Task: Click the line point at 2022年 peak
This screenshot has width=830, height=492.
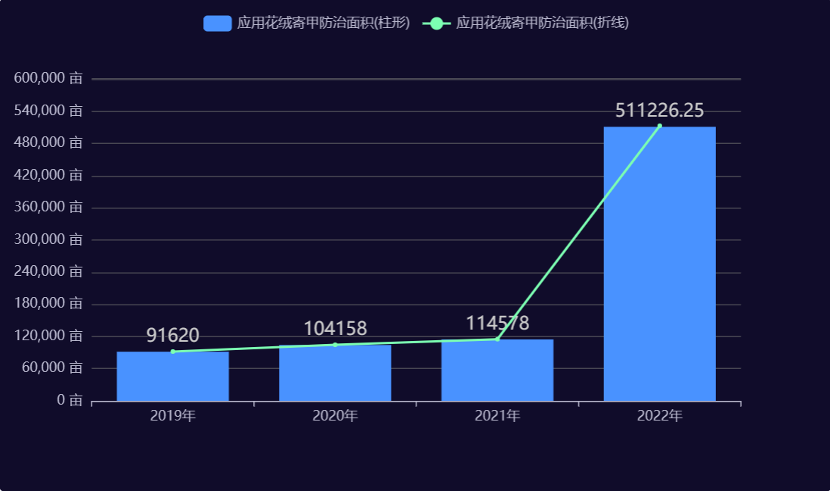Action: pyautogui.click(x=659, y=126)
